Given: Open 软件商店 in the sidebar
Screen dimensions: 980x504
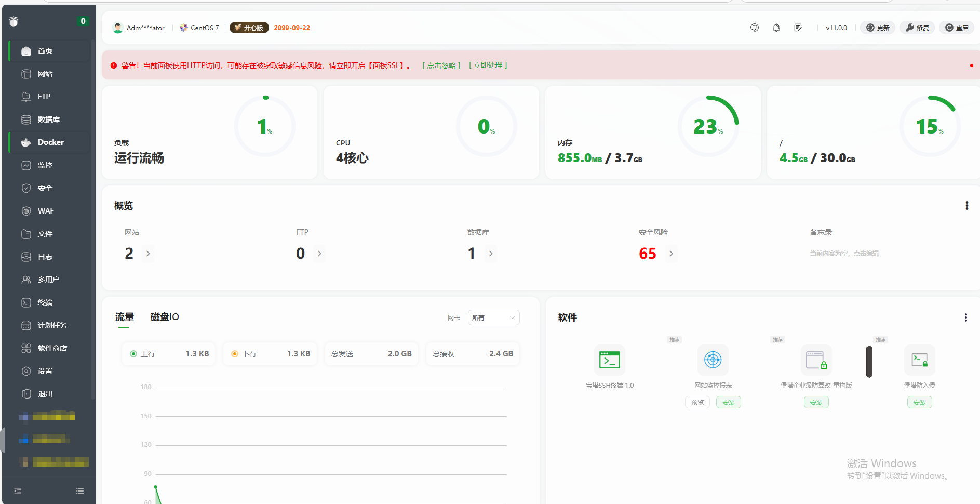Looking at the screenshot, I should [52, 348].
